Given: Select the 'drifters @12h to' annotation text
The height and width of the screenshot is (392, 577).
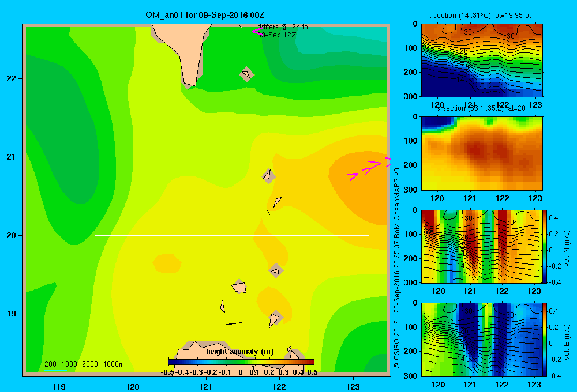Looking at the screenshot, I should pos(283,27).
